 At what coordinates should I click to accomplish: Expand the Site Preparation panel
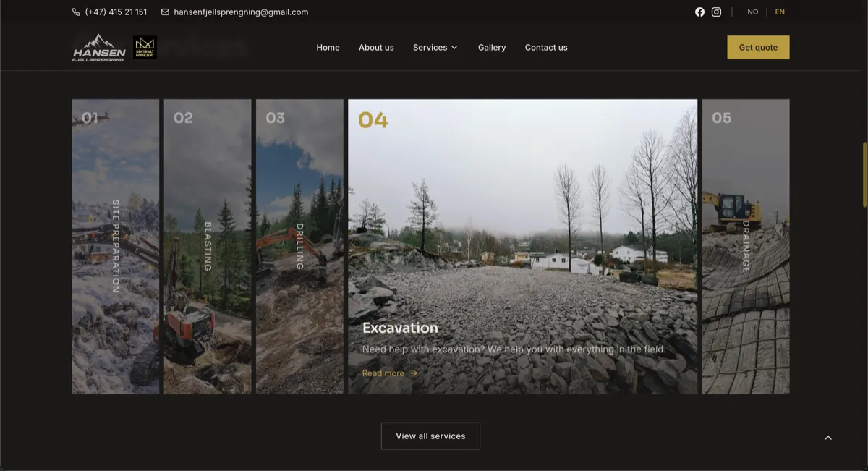(115, 246)
